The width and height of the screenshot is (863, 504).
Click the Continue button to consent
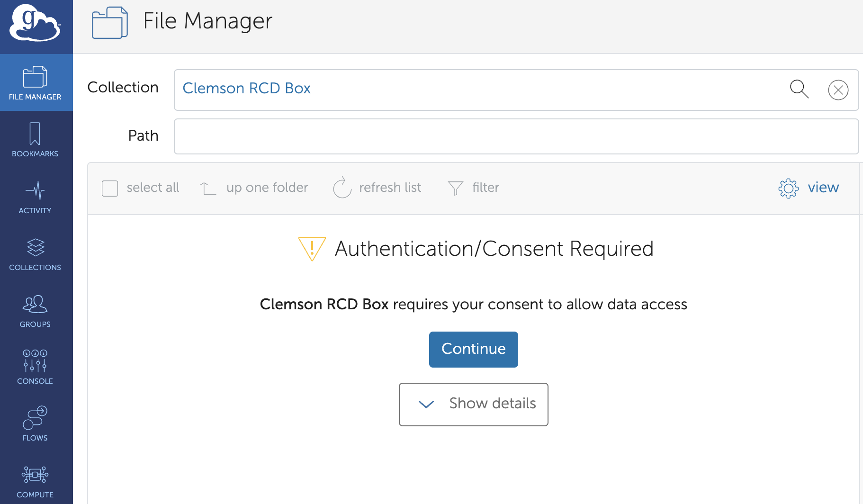[x=474, y=350]
